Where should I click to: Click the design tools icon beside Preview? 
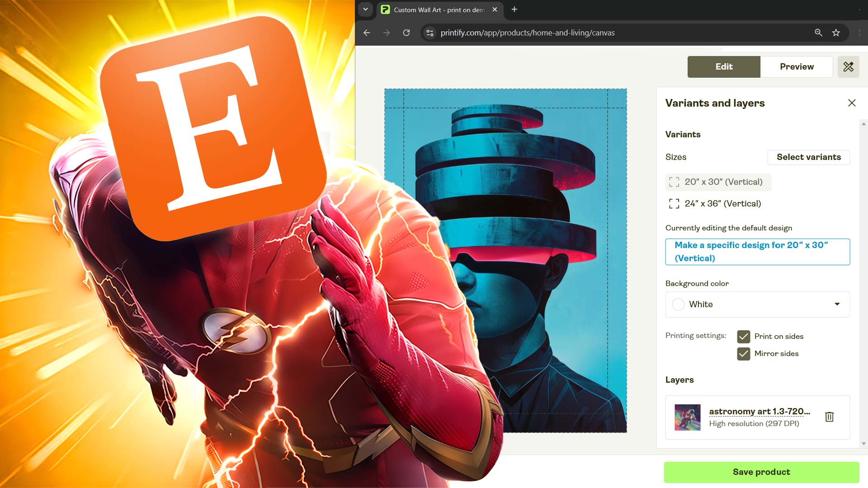(x=848, y=67)
